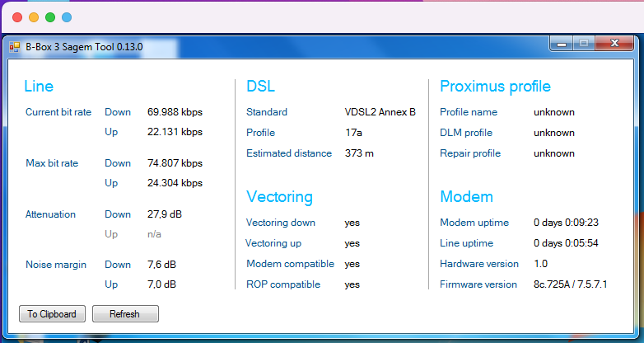Click the 373 m distance value
The width and height of the screenshot is (644, 343).
359,153
